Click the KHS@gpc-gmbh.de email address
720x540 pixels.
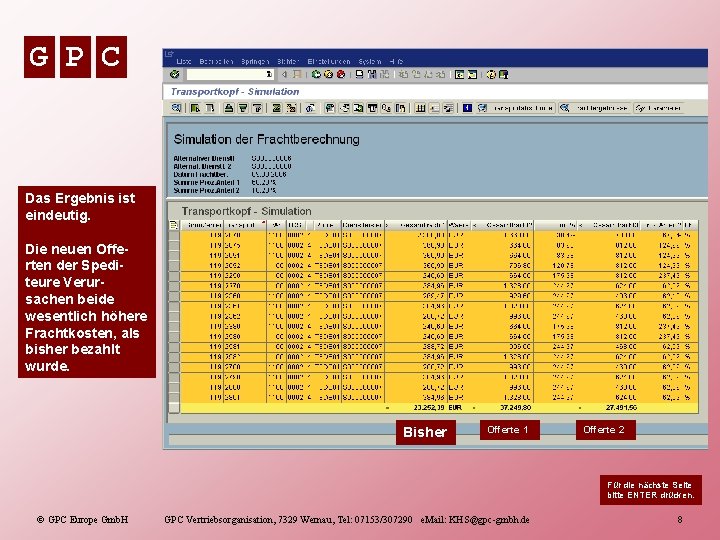[x=489, y=520]
